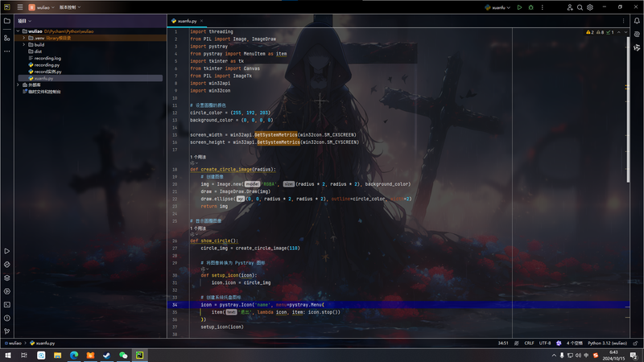This screenshot has width=644, height=362.
Task: Open the Problems tool window icon
Action: coord(7,318)
